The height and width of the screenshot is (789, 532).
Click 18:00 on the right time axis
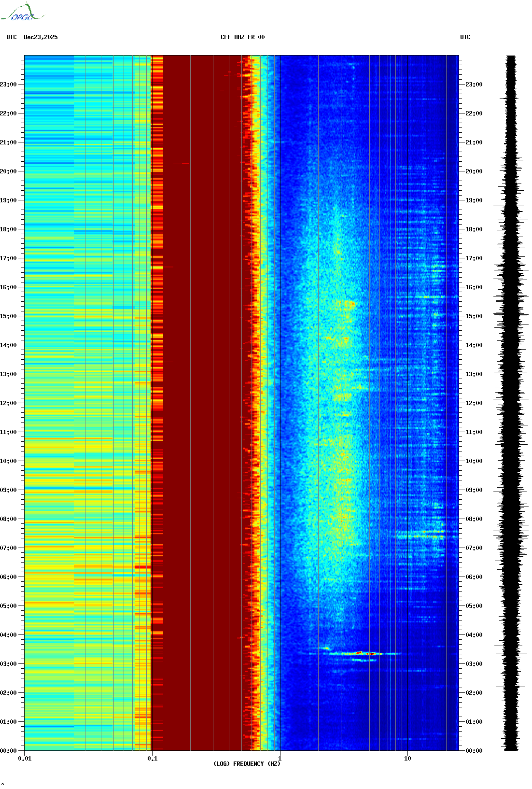tap(474, 229)
